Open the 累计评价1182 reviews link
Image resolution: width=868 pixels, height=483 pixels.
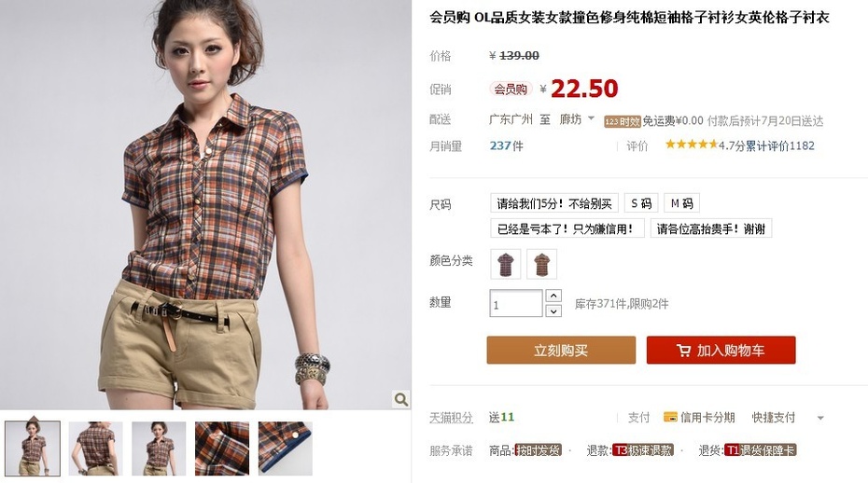[x=780, y=146]
